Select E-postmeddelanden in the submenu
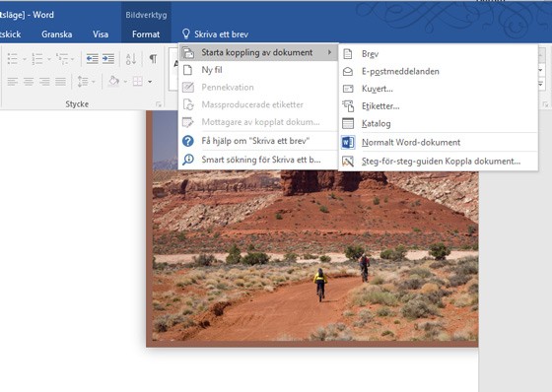The width and height of the screenshot is (552, 392). (x=438, y=72)
